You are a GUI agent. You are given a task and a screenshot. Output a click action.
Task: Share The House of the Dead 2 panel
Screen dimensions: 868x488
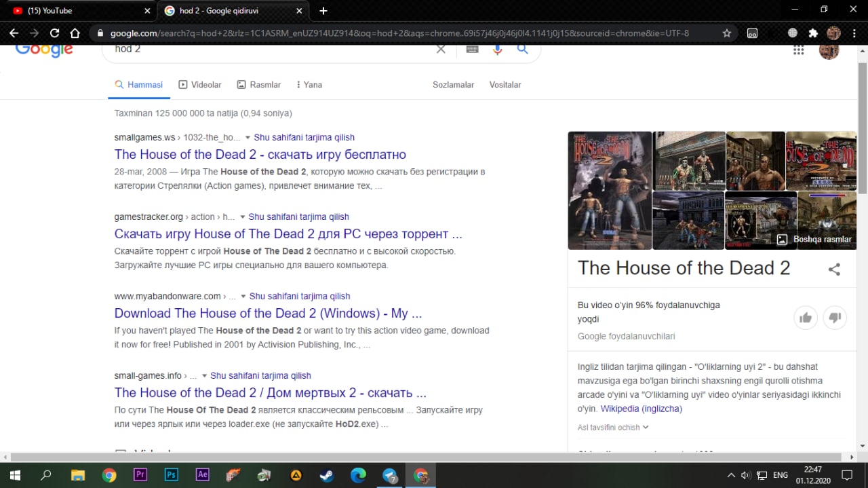point(834,269)
